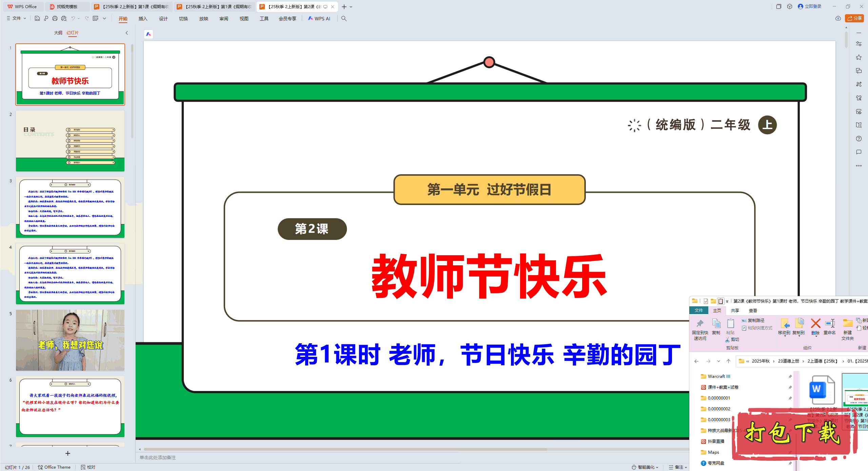
Task: Toggle the 备注 notes pane in status bar
Action: click(676, 467)
